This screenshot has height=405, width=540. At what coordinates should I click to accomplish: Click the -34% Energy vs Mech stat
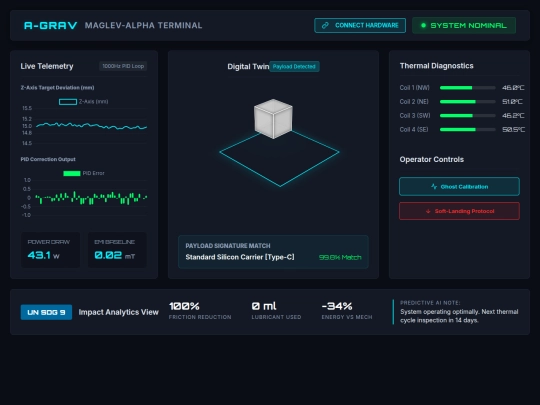coord(347,311)
